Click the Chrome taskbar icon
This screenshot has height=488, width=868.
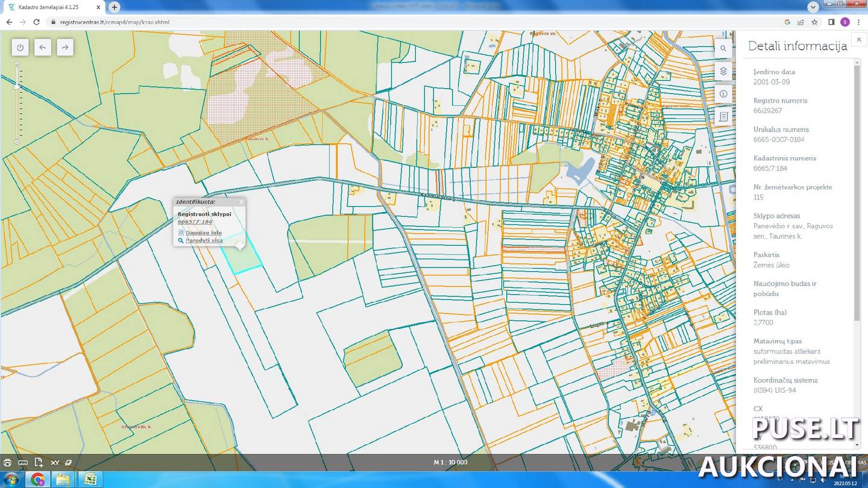pos(38,480)
